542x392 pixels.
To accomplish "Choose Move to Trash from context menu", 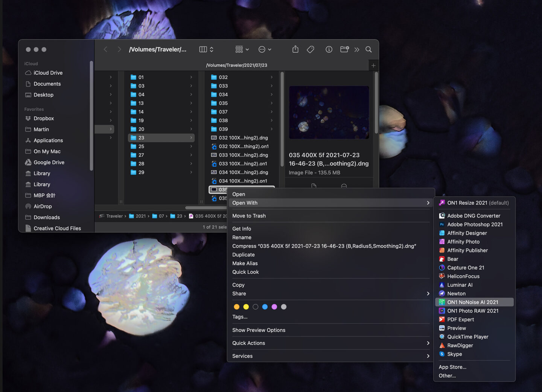I will (x=249, y=216).
